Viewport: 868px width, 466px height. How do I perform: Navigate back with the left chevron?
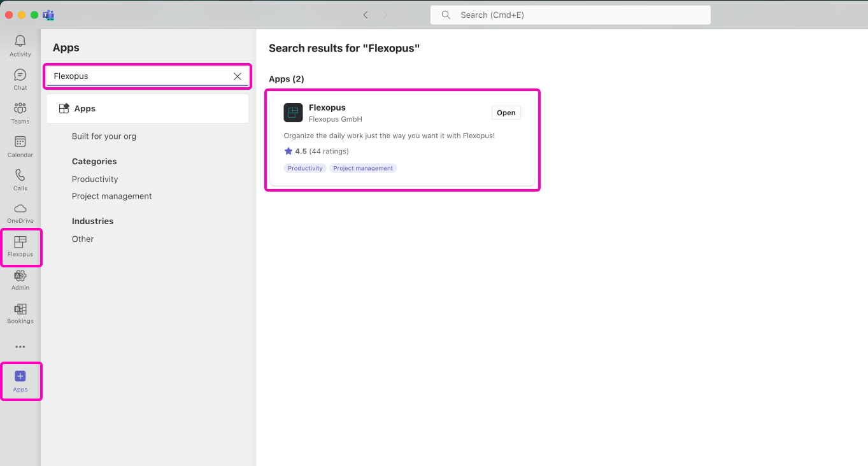coord(366,15)
